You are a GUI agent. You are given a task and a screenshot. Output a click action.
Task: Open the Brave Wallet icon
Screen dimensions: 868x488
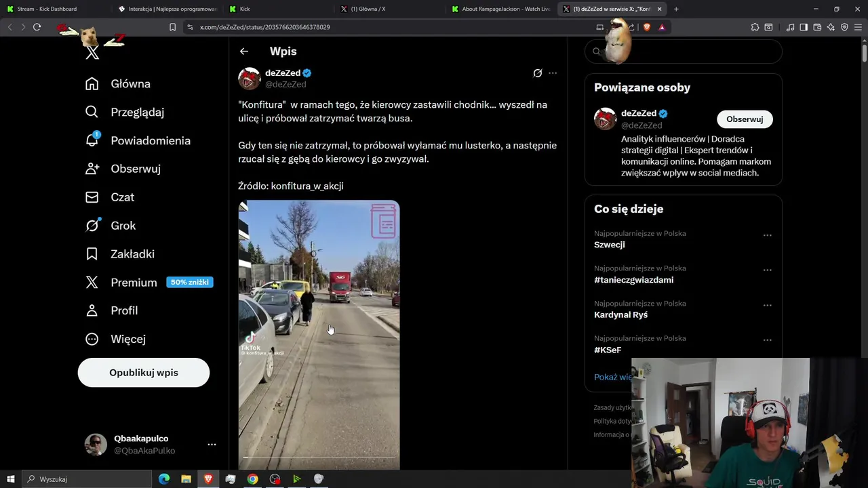click(x=817, y=27)
